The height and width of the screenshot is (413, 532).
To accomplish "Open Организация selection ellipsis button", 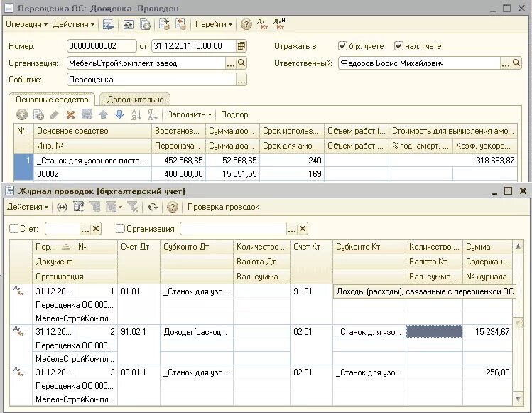I will coord(231,63).
